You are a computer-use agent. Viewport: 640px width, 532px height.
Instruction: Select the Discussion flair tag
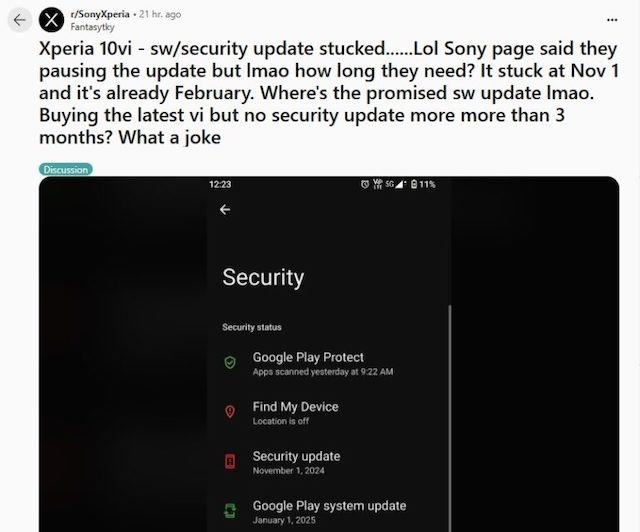[x=66, y=169]
